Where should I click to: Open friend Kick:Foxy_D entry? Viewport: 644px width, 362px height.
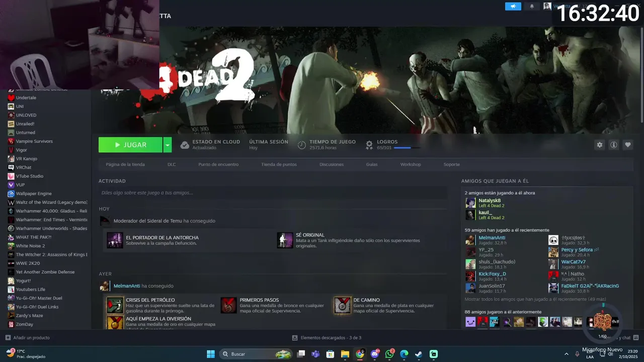[486, 276]
